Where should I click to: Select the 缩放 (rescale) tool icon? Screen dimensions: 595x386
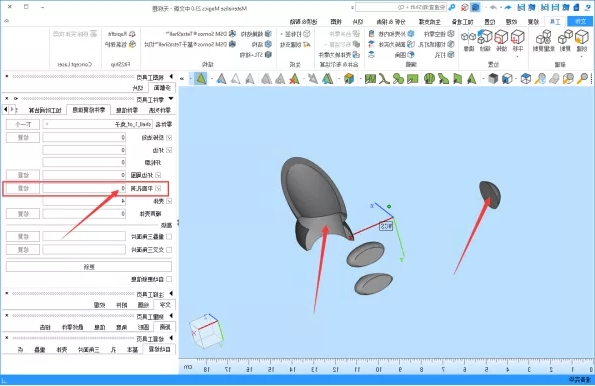coord(485,37)
